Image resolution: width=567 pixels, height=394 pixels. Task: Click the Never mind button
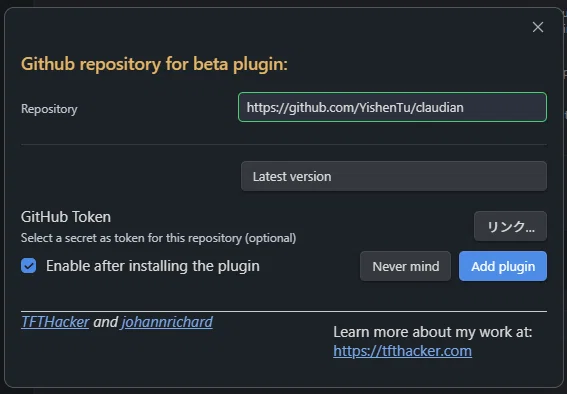405,266
